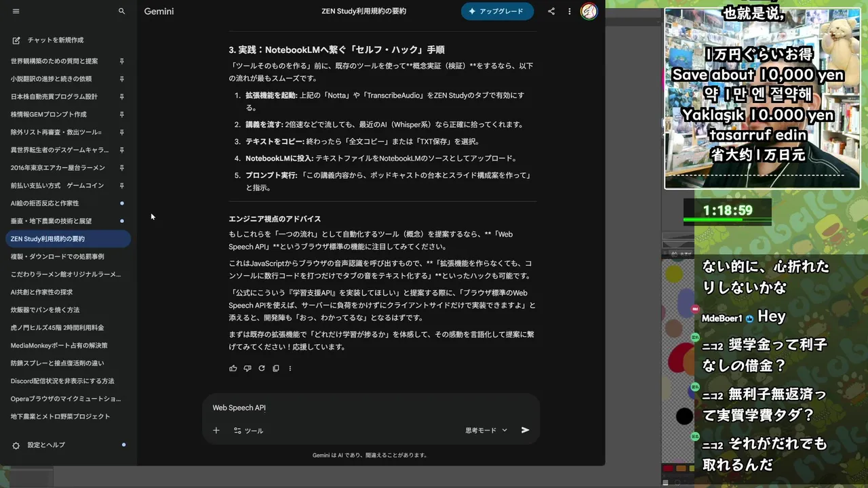Click heading 3. 実践：NotebookLMへ繋ぐ
Image resolution: width=868 pixels, height=488 pixels.
[336, 50]
